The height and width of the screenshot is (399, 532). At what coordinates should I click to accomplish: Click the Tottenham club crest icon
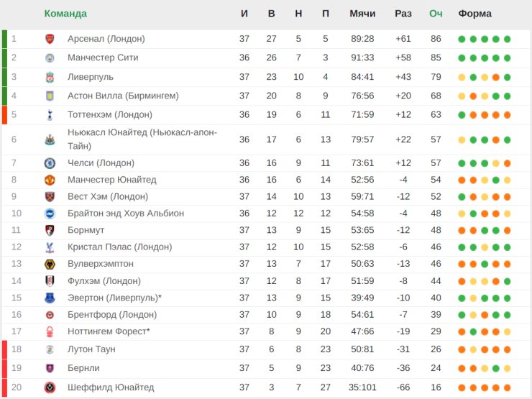pos(50,114)
